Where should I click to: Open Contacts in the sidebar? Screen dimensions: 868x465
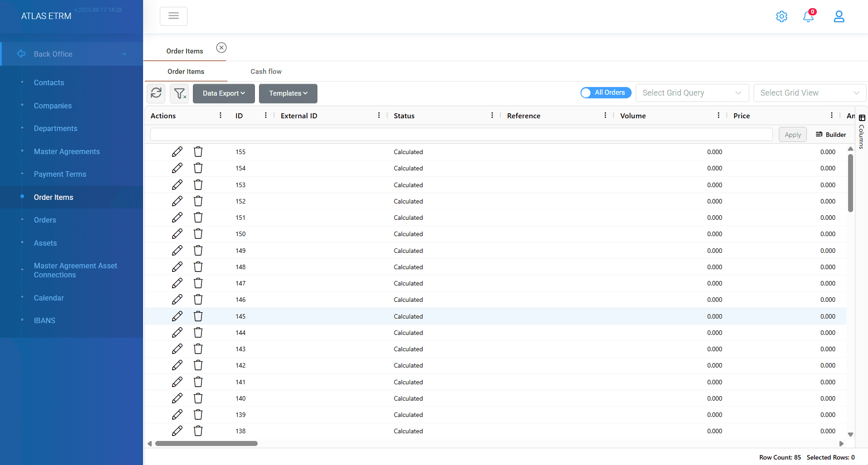pos(49,82)
